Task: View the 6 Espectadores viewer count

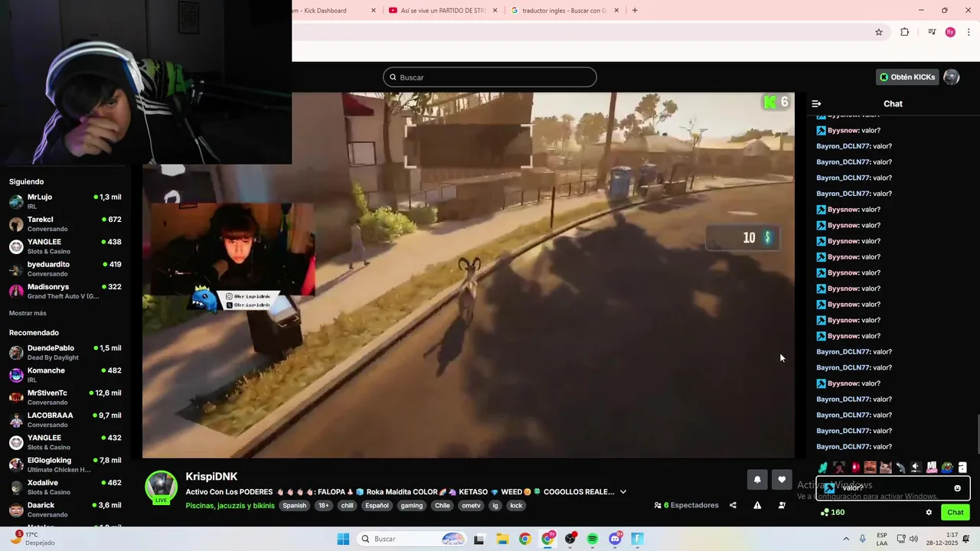Action: 686,505
